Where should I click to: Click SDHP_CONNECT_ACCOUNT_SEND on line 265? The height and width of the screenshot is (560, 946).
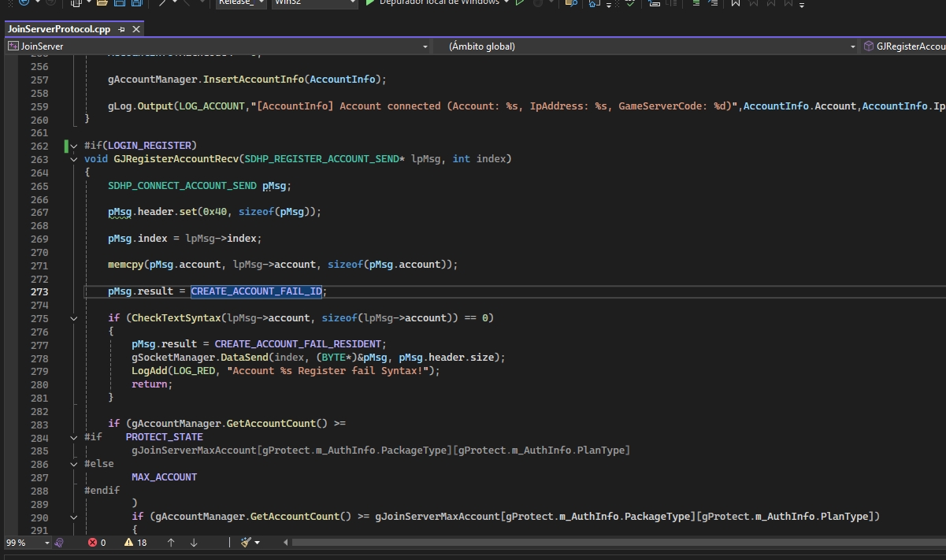[x=182, y=186]
